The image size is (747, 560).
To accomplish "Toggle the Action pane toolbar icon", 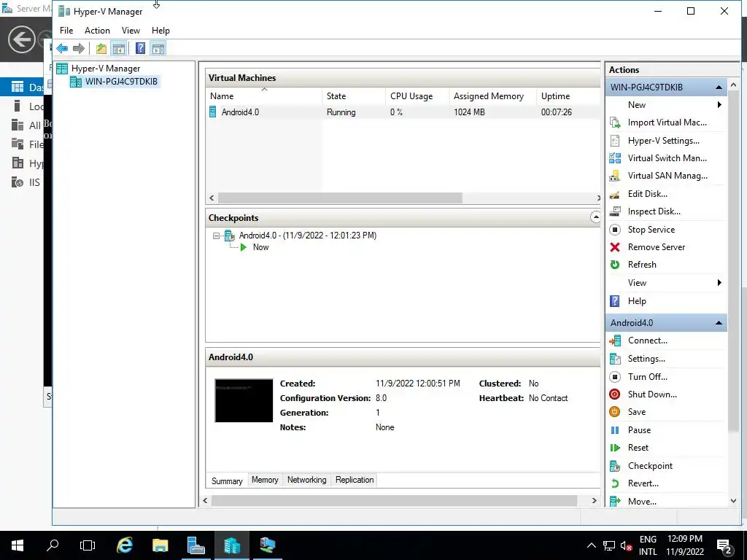I will point(158,48).
